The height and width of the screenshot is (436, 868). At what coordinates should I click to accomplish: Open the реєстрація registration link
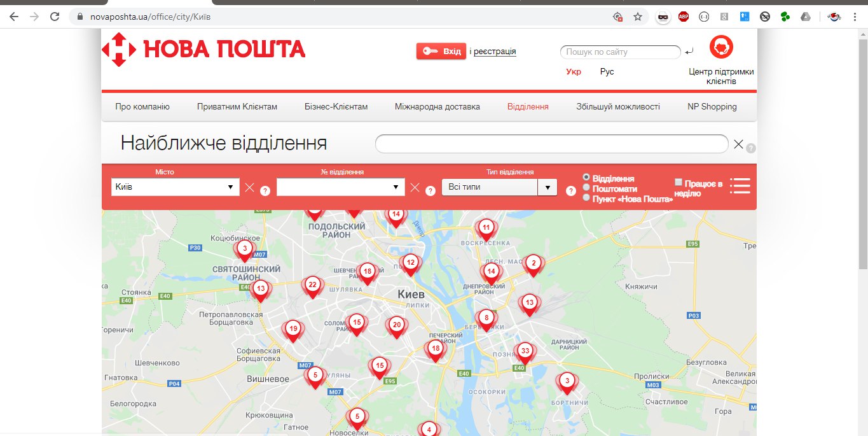(x=495, y=52)
